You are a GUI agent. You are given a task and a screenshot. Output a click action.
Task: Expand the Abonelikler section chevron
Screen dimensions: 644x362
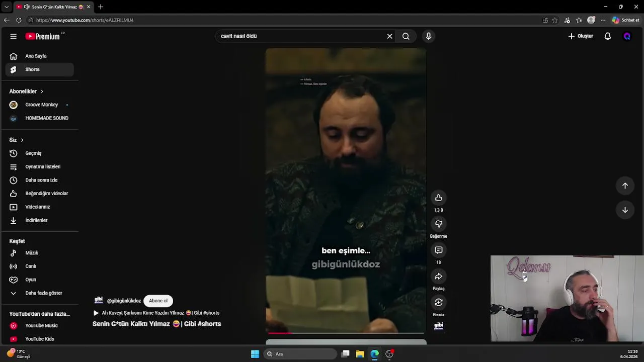pos(42,92)
